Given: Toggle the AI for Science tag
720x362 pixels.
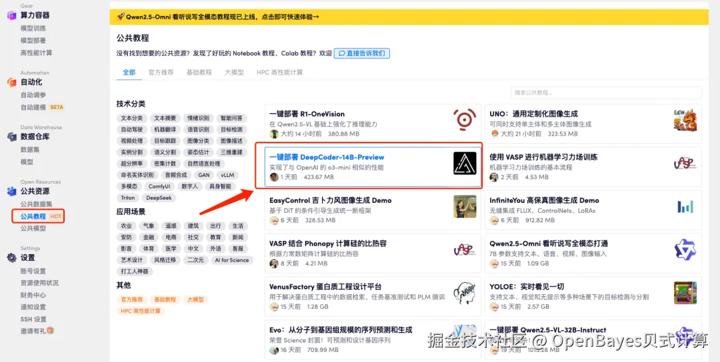Looking at the screenshot, I should click(x=231, y=260).
